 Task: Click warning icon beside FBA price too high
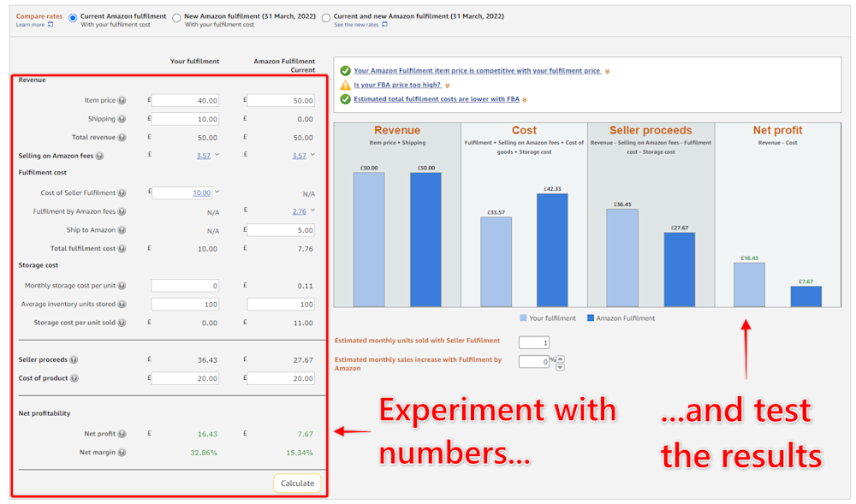(x=345, y=85)
